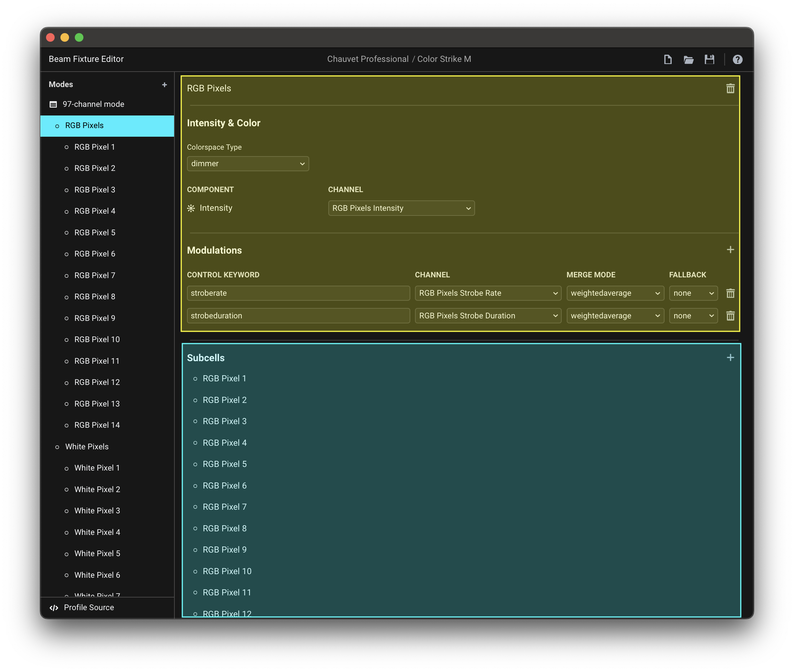The height and width of the screenshot is (672, 794).
Task: Open RGB Pixel 3 in Subcells list
Action: (x=224, y=421)
